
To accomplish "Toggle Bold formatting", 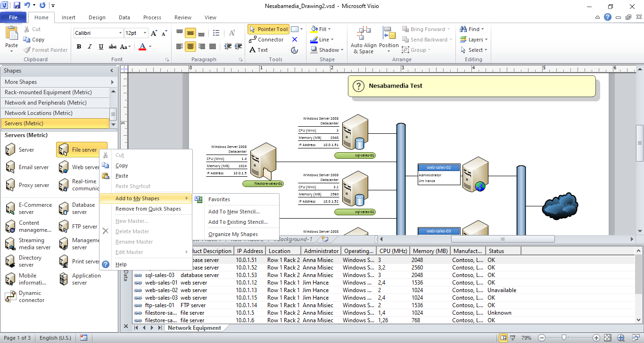I will pyautogui.click(x=79, y=47).
